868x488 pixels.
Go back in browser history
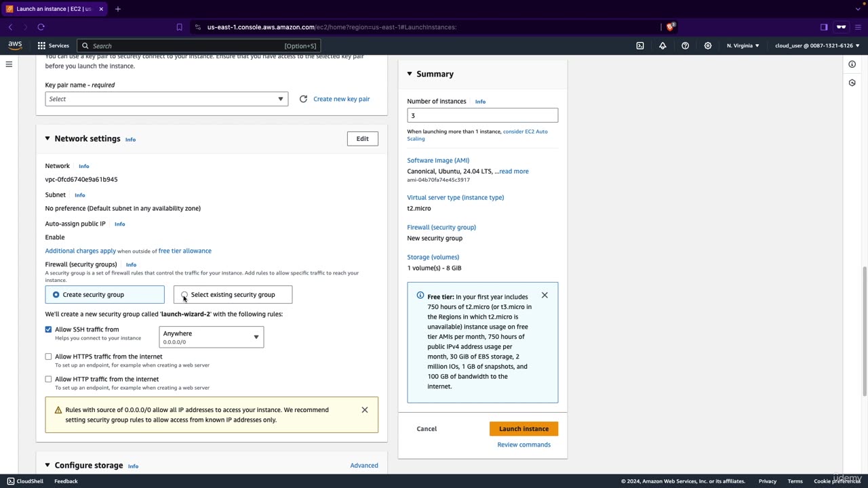tap(10, 27)
